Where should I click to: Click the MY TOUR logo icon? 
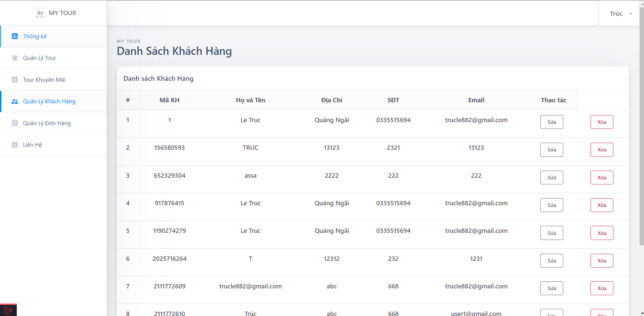tap(40, 13)
